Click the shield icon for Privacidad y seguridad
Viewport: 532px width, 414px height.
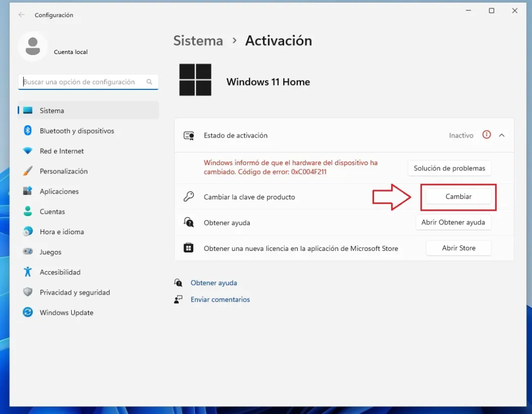[x=28, y=292]
